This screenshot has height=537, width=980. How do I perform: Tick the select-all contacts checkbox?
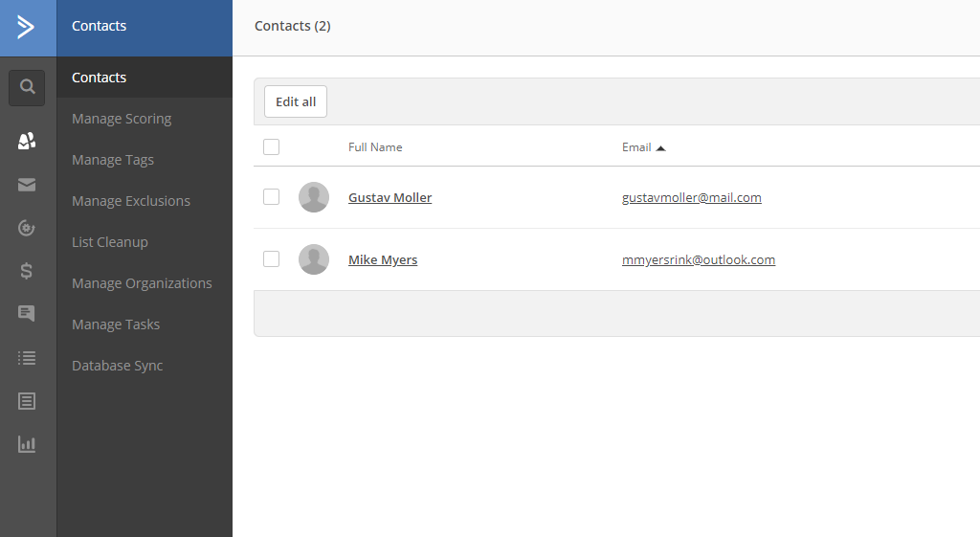click(271, 146)
